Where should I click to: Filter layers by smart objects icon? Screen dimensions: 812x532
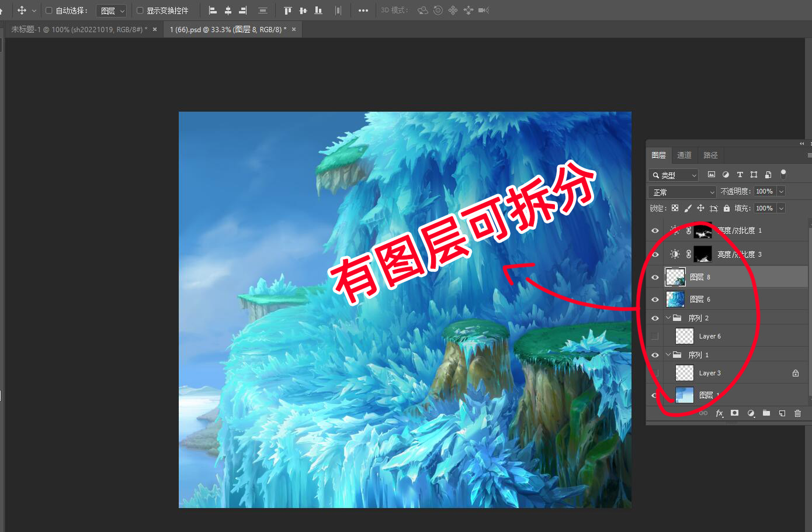tap(768, 174)
